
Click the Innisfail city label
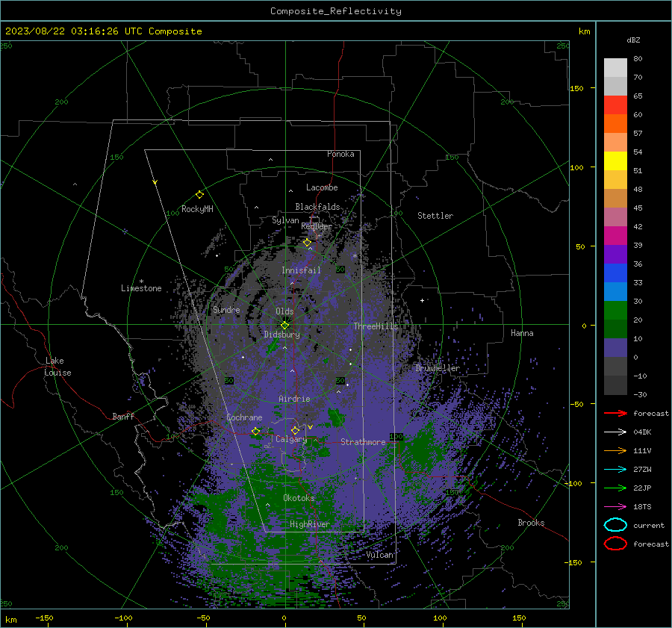pyautogui.click(x=301, y=270)
